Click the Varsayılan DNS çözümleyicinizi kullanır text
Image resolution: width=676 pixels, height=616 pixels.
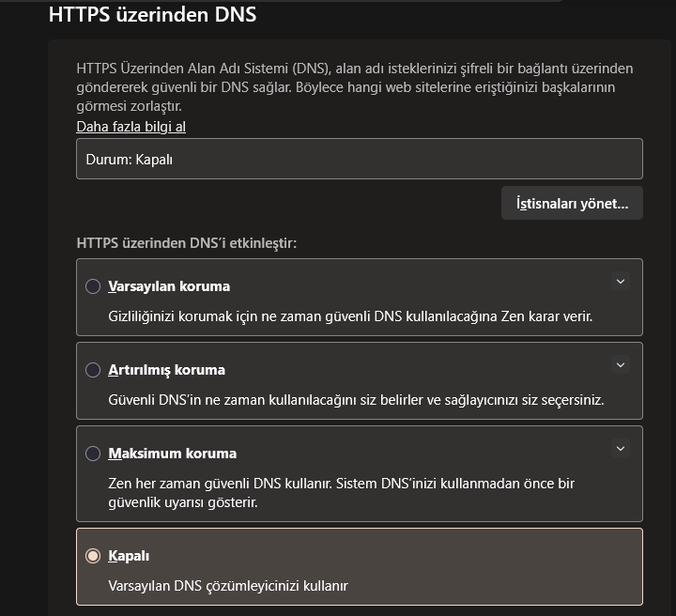(x=228, y=586)
